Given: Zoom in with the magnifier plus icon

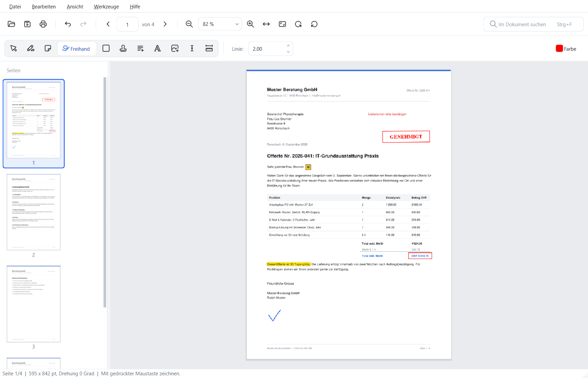Looking at the screenshot, I should click(x=250, y=24).
